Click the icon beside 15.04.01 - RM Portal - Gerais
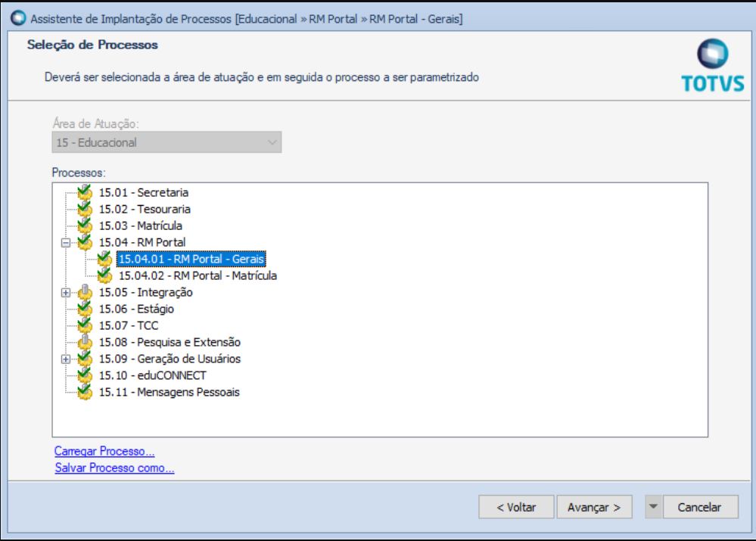This screenshot has height=541, width=756. tap(104, 259)
